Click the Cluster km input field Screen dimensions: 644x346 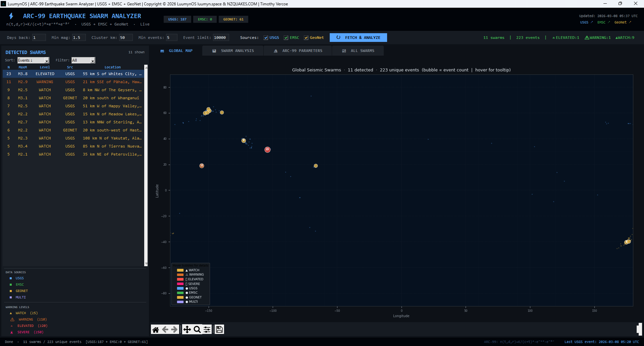126,38
